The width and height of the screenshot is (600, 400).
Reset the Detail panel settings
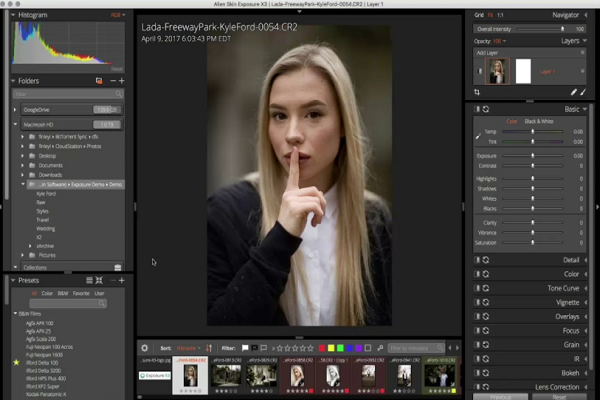click(486, 260)
